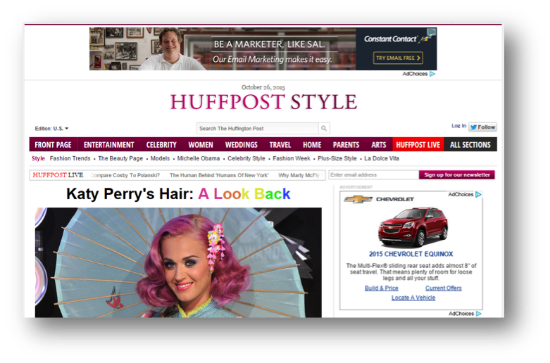
Task: Open the WEDDINGS nav item
Action: pos(241,145)
